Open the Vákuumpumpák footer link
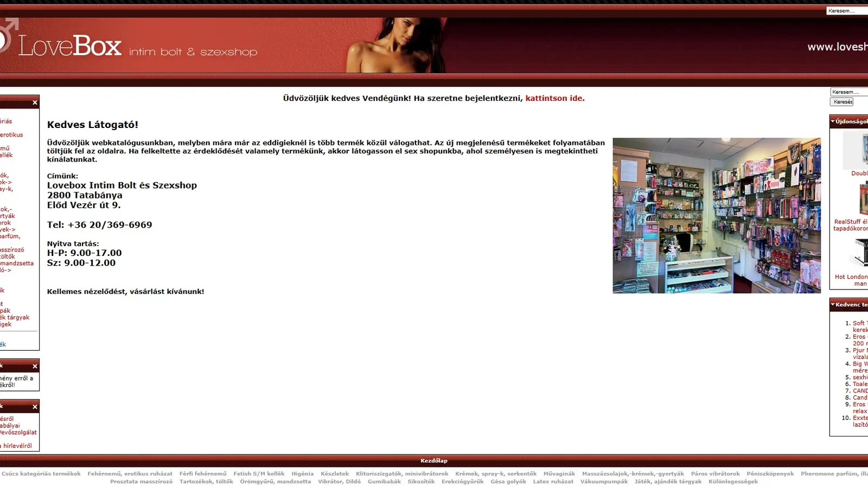 click(x=604, y=481)
